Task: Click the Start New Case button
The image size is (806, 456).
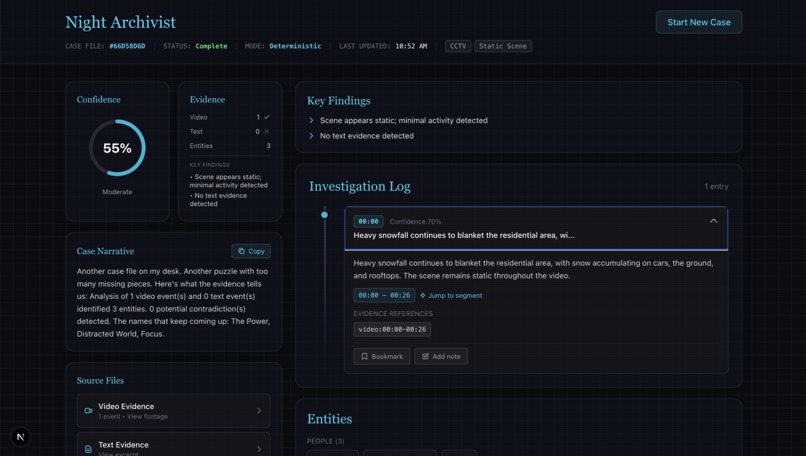Action: tap(699, 22)
